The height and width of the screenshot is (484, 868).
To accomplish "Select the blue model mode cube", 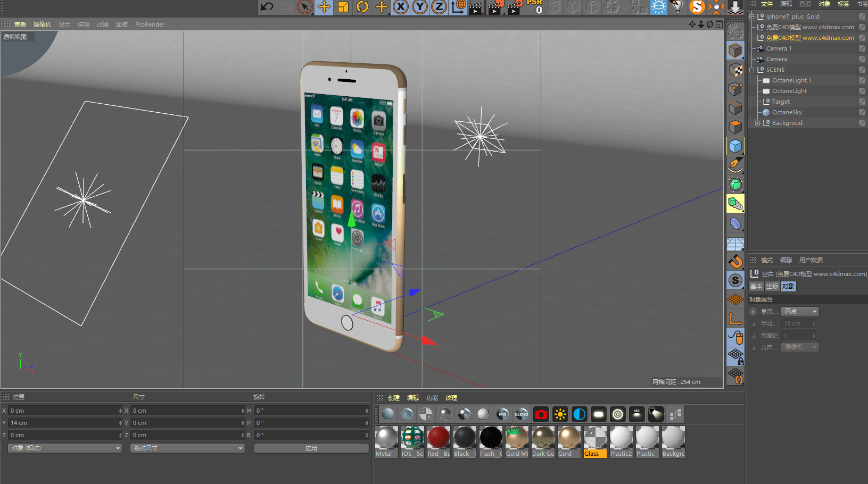I will point(735,146).
